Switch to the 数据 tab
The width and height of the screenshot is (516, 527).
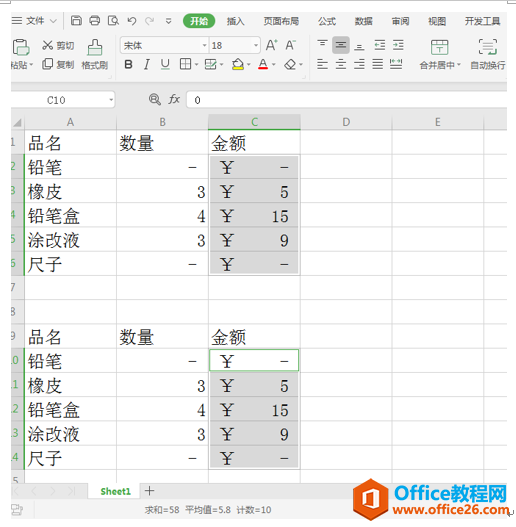364,21
